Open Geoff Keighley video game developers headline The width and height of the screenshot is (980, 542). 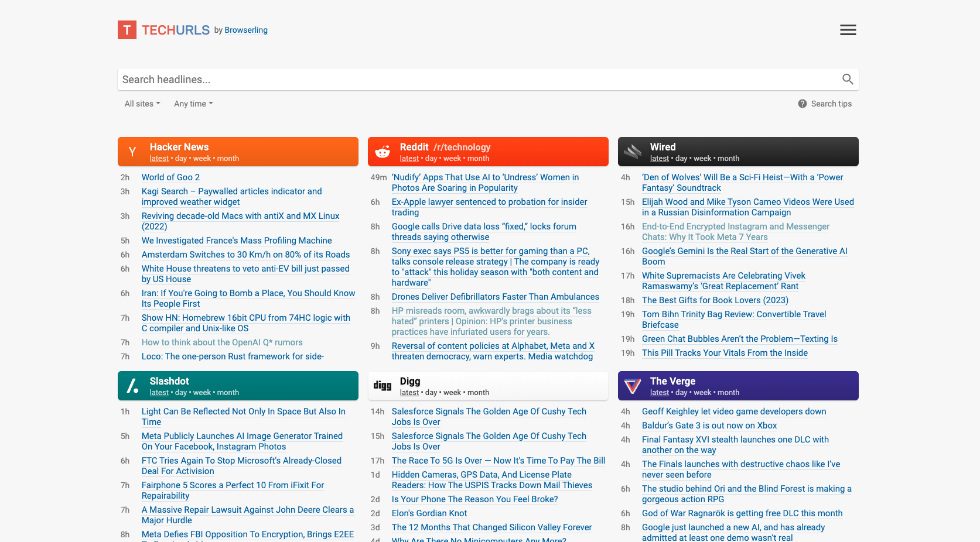coord(734,411)
